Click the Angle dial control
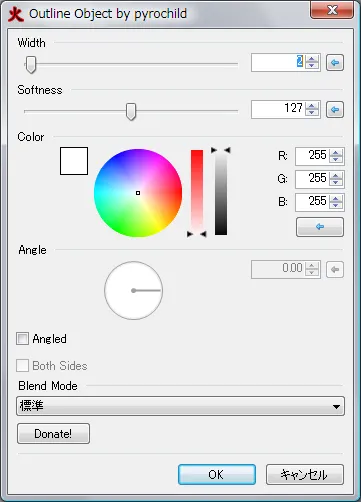Viewport: 361px width, 502px height. (133, 291)
